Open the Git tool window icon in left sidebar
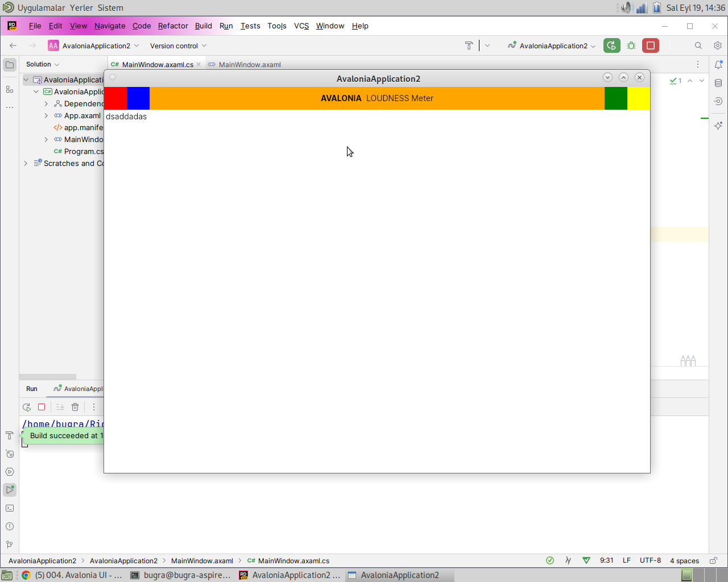 tap(10, 544)
